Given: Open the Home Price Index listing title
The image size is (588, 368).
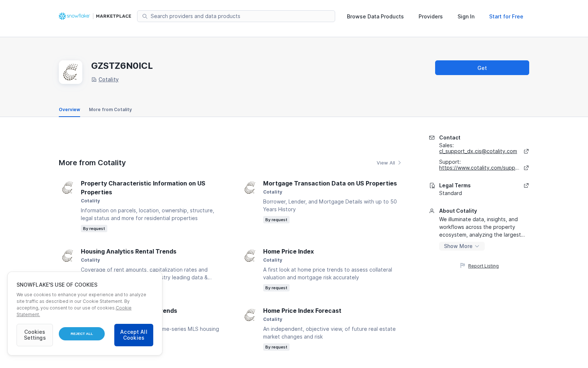Looking at the screenshot, I should click(288, 251).
